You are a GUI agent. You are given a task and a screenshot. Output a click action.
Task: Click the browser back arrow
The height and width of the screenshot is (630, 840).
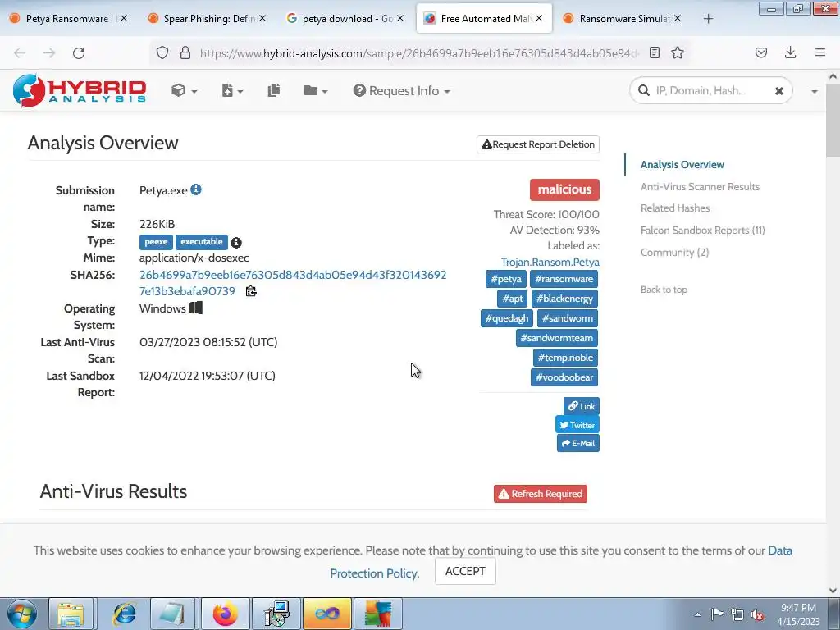tap(20, 53)
